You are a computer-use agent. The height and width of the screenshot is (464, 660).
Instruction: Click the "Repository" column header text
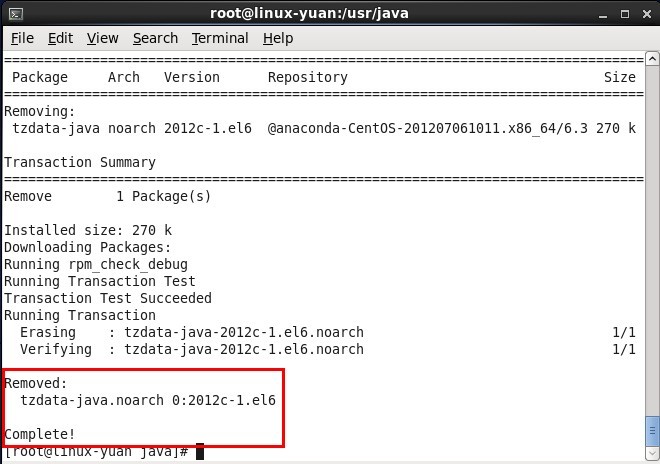(307, 77)
